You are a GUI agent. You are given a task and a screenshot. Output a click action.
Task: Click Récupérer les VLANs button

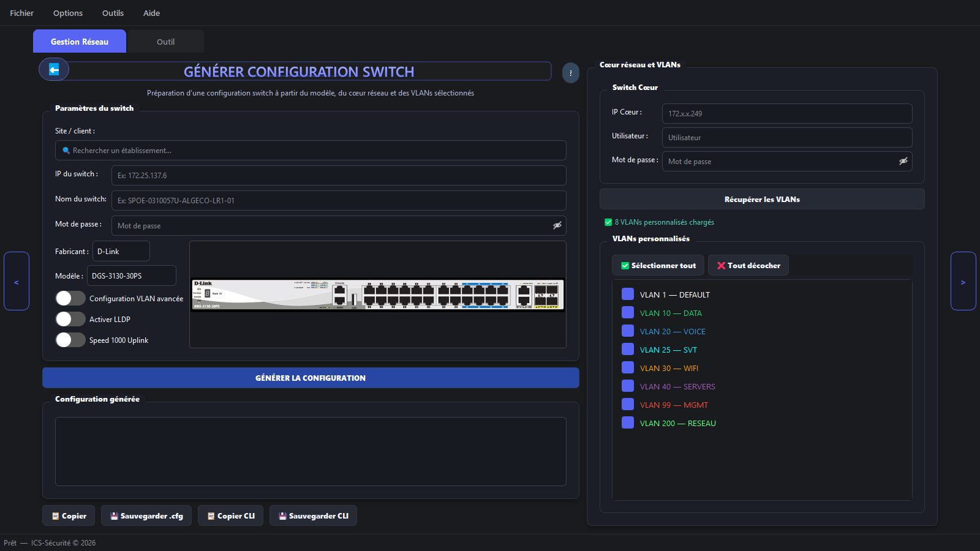click(x=762, y=199)
